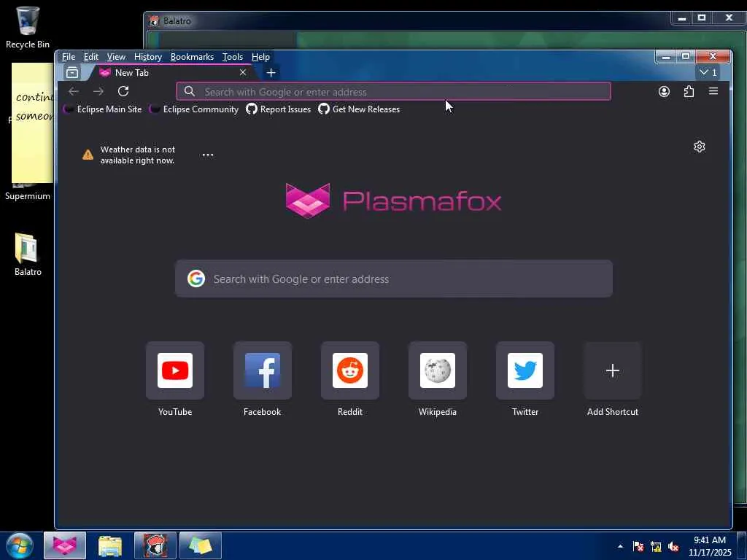Open Sticky Notes taskbar icon
Screen dimensions: 747x560
click(200, 545)
